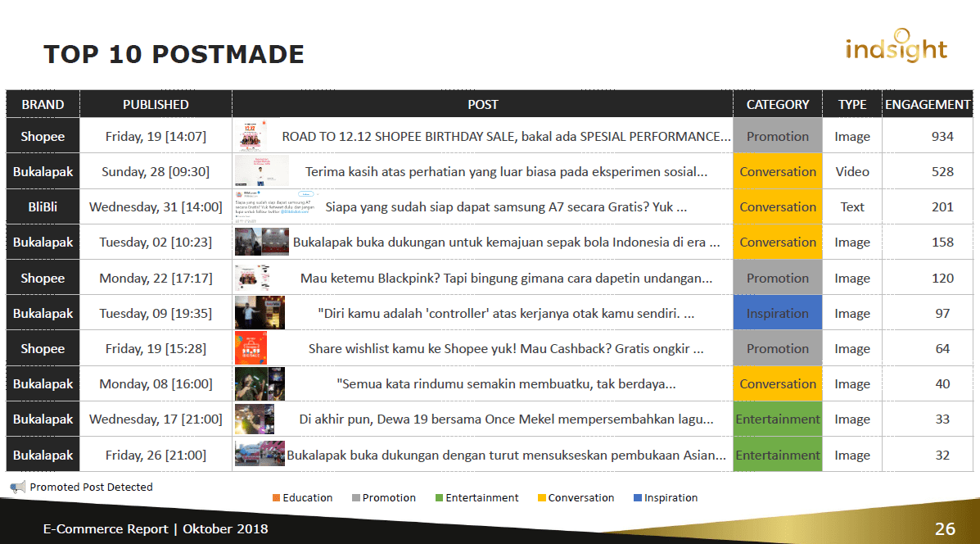Select the blue Inspiration category cell
Image resolution: width=980 pixels, height=544 pixels.
(x=778, y=313)
